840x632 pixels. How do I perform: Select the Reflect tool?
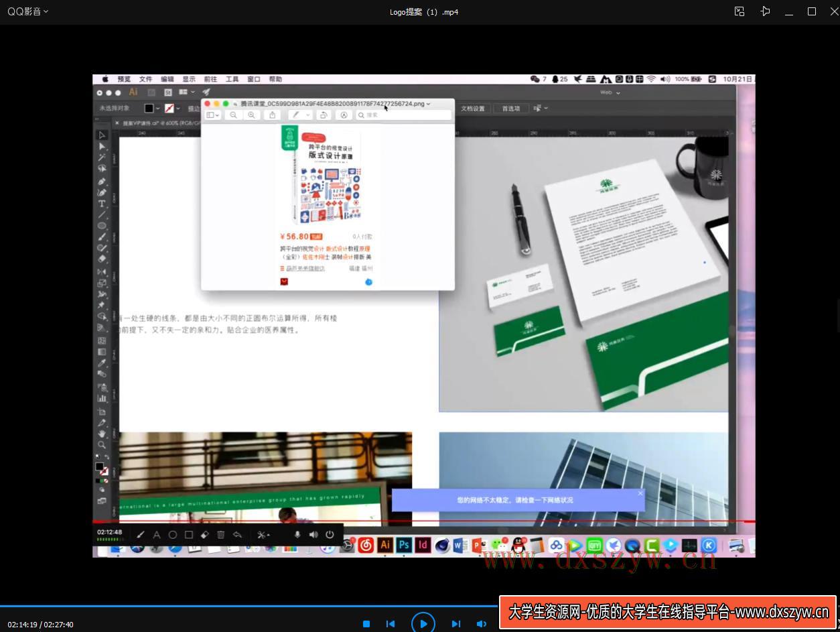pos(102,271)
